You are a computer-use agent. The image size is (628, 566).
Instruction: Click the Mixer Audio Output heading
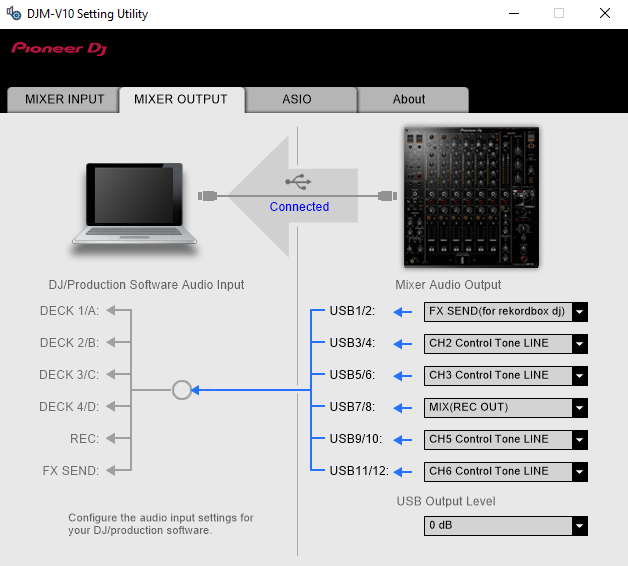coord(448,285)
